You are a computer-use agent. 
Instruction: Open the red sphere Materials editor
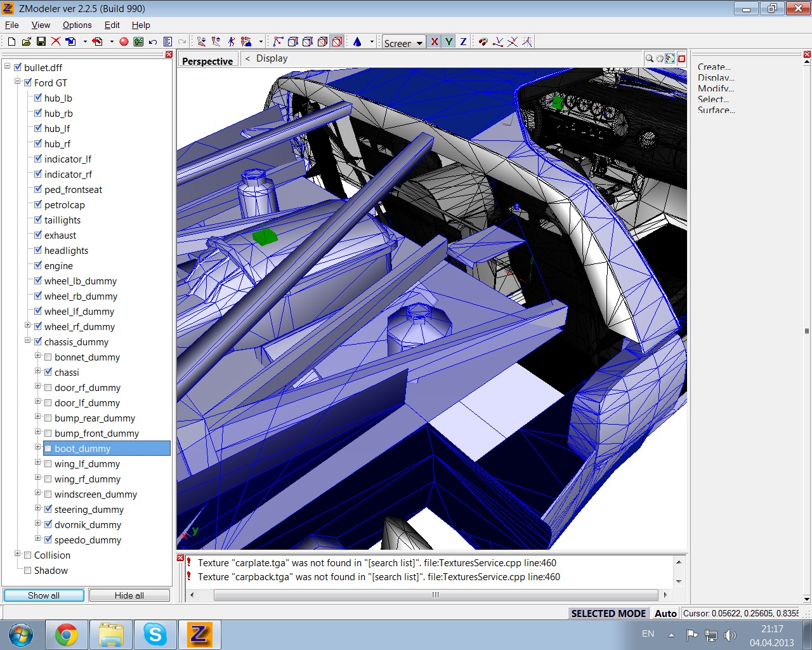coord(124,42)
